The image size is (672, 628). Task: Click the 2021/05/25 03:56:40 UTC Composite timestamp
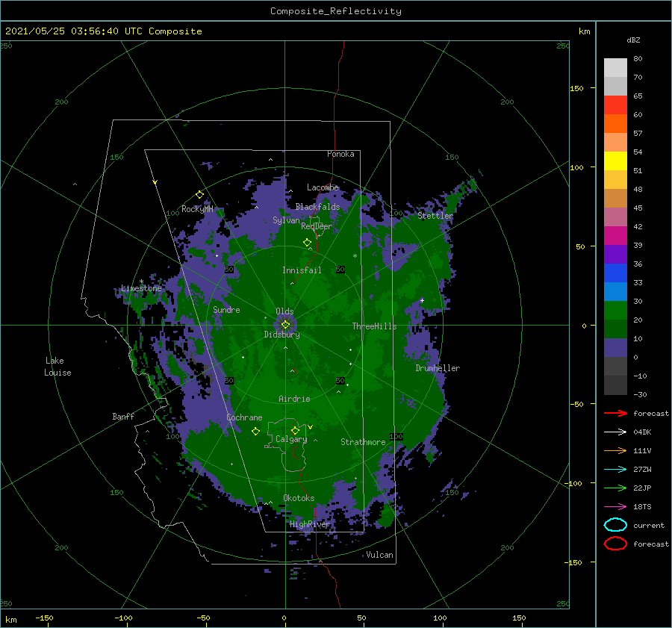click(x=103, y=31)
